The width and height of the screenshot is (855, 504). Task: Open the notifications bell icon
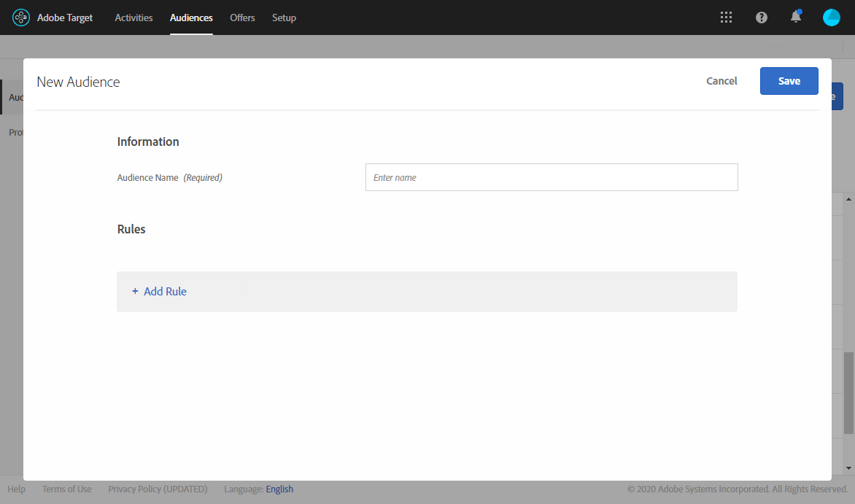click(x=796, y=16)
